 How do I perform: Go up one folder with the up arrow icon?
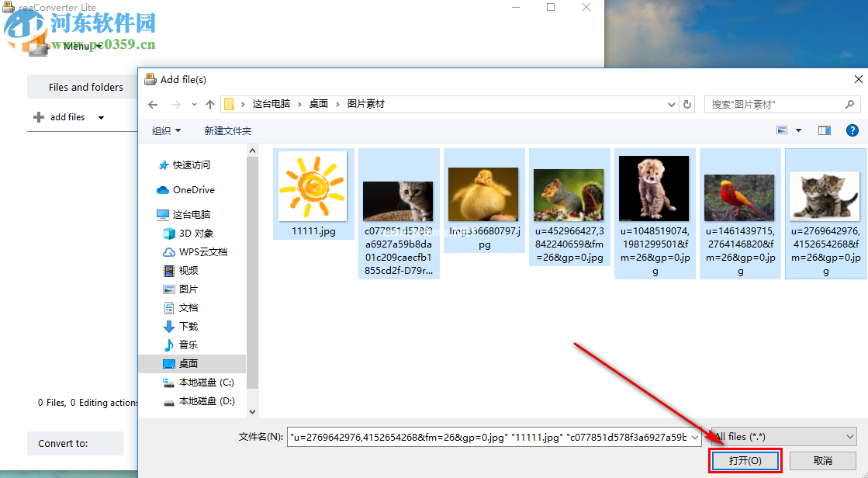[x=209, y=103]
